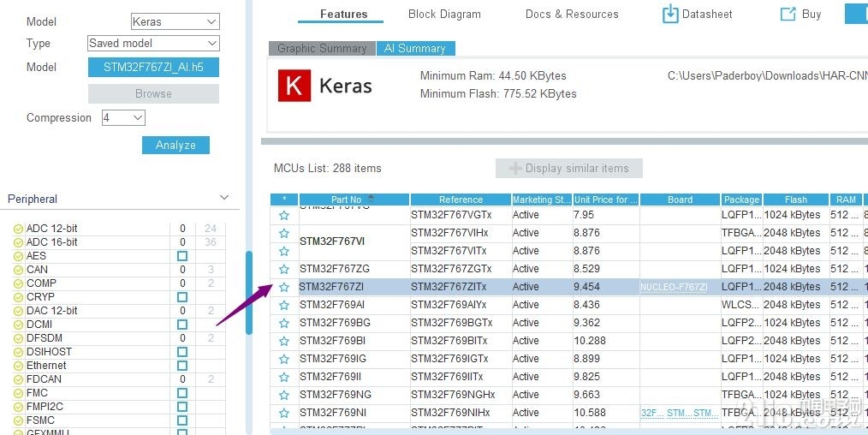868x435 pixels.
Task: Open the Docs & Resources tab
Action: click(572, 15)
